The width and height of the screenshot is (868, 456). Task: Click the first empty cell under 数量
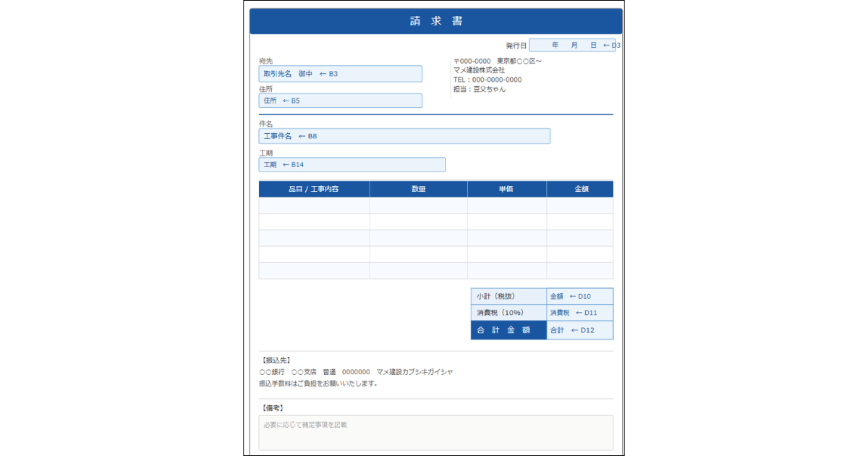[418, 205]
